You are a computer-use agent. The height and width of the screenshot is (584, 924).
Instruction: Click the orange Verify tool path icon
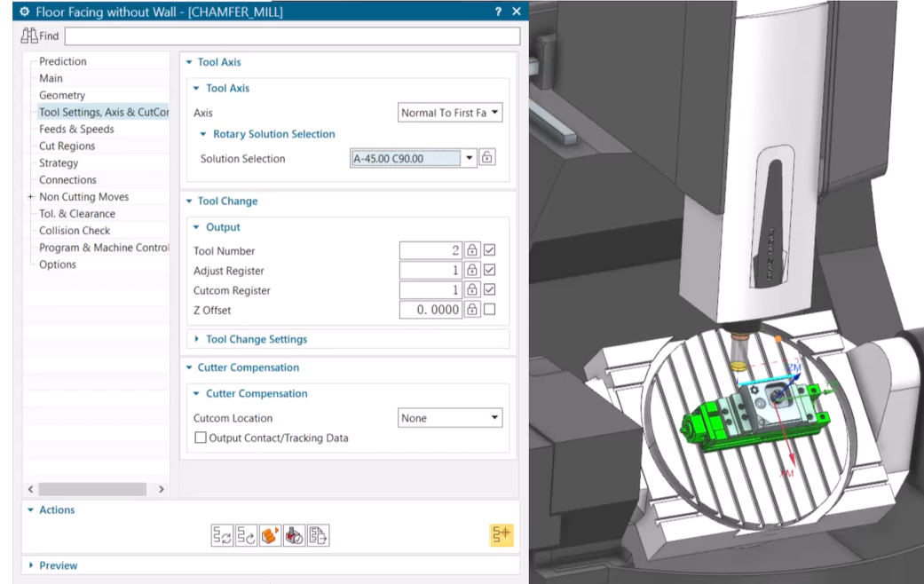(270, 535)
